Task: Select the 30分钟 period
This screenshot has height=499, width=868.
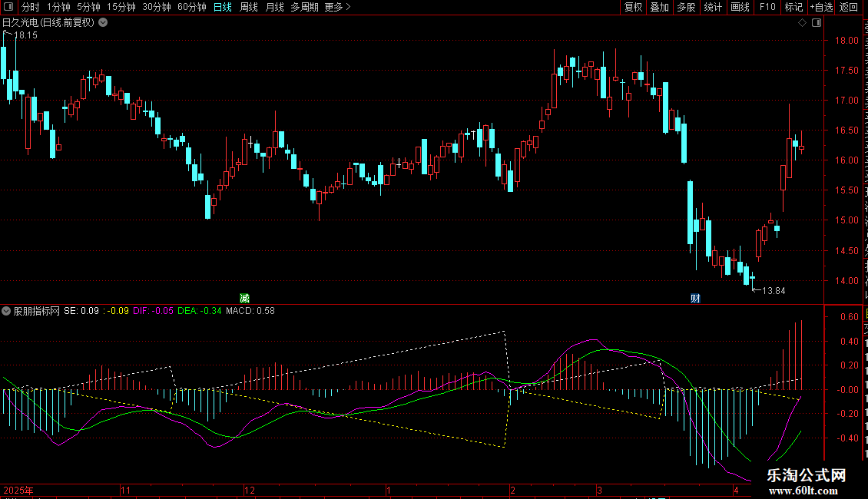Action: pyautogui.click(x=157, y=7)
